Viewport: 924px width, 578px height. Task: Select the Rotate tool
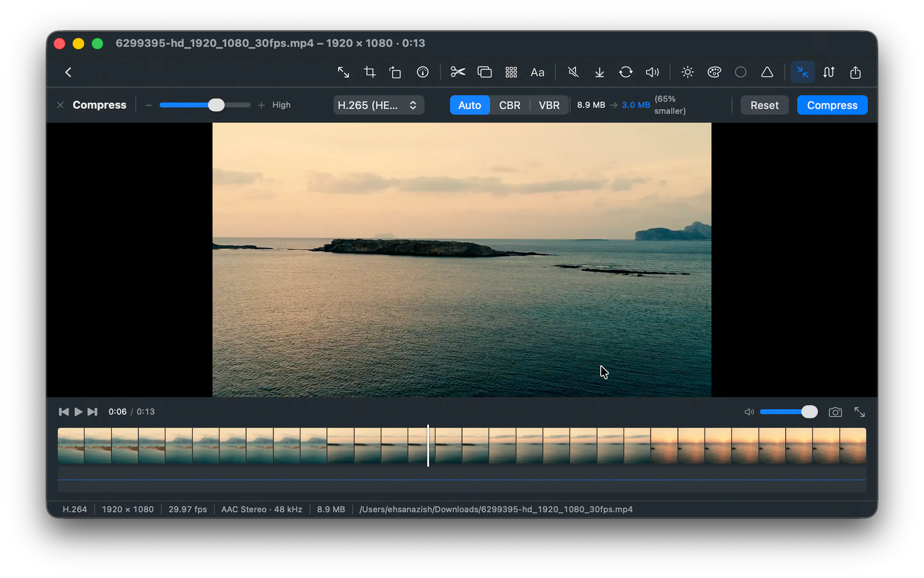click(x=396, y=72)
